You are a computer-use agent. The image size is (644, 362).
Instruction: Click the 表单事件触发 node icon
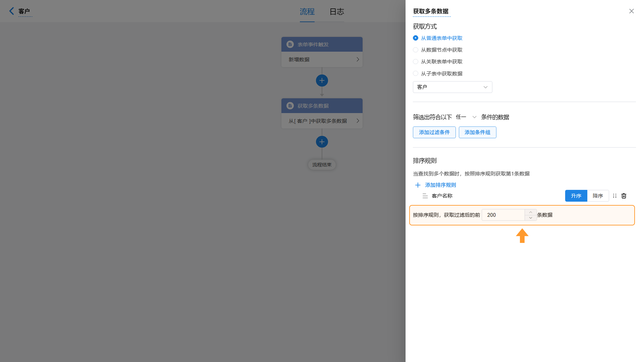point(290,44)
